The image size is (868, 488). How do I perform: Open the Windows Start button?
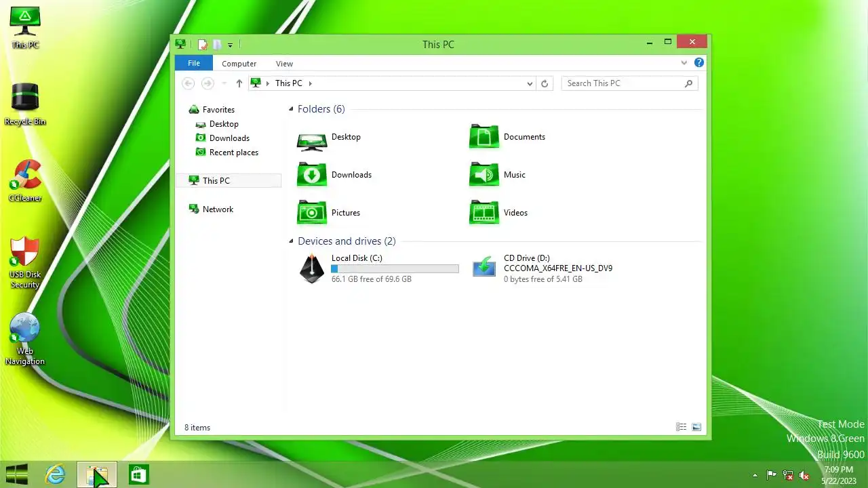pyautogui.click(x=17, y=474)
